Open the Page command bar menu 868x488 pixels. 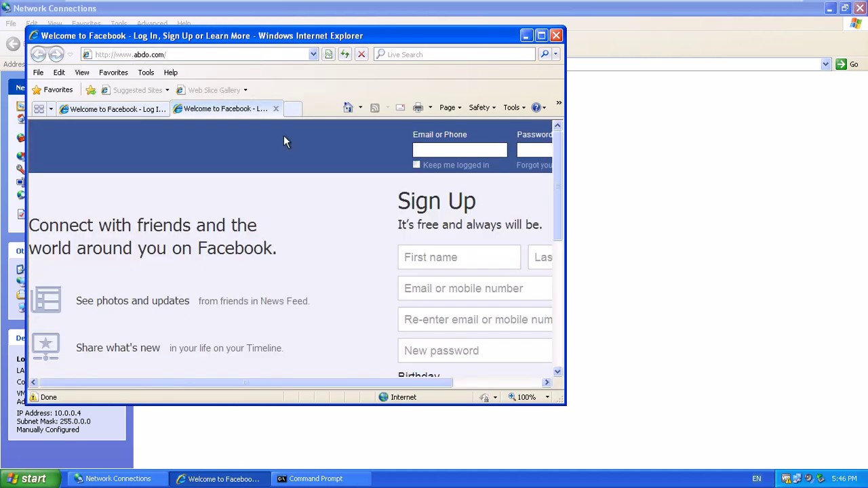click(x=450, y=107)
